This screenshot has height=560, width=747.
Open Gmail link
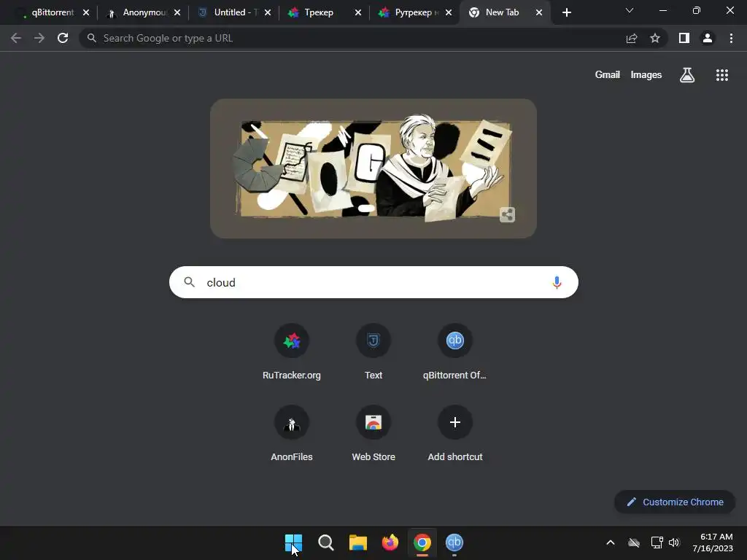[608, 75]
